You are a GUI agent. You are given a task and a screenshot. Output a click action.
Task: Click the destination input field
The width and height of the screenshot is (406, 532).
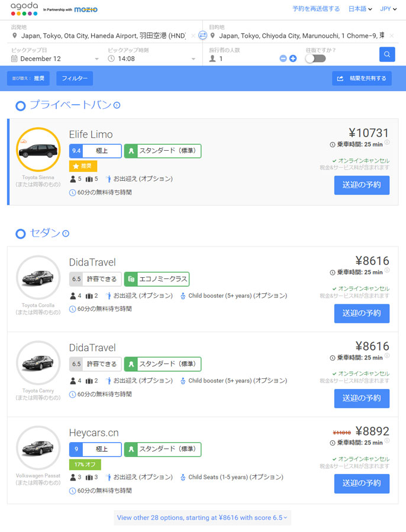(302, 35)
